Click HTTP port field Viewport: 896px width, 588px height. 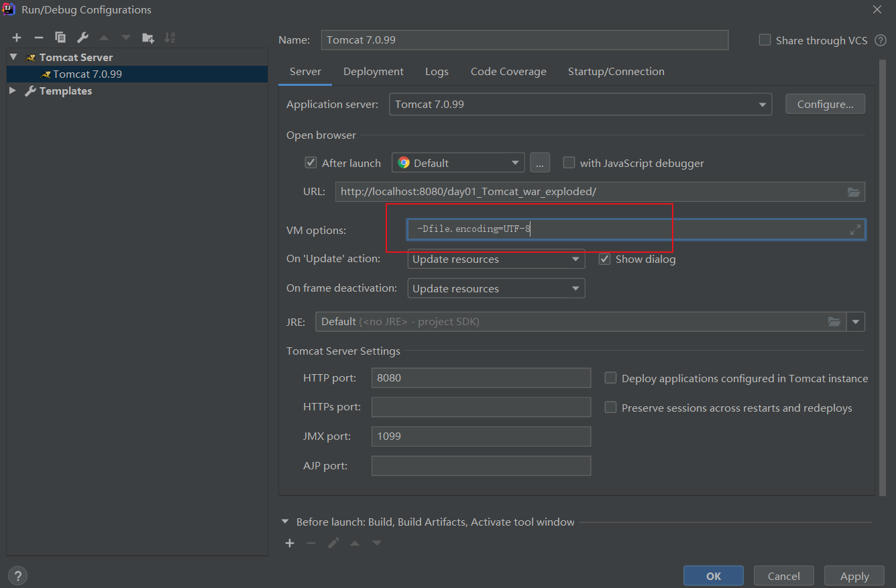click(x=481, y=378)
